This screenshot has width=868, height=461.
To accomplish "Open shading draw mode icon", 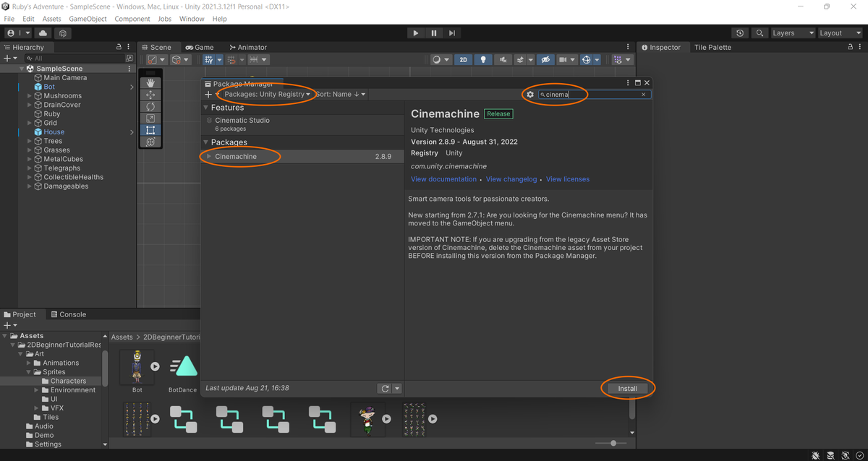I will 440,60.
